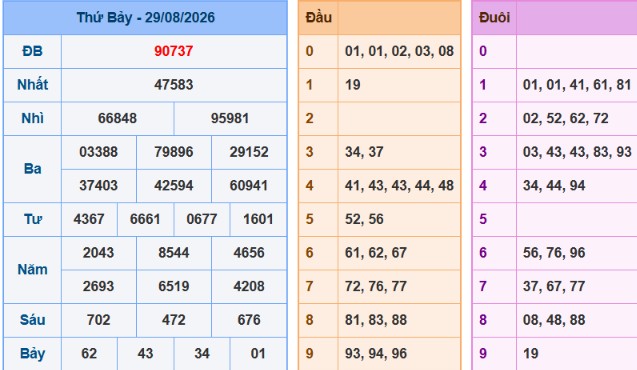This screenshot has height=370, width=637.
Task: Select fifth prize number 4208
Action: tap(249, 286)
